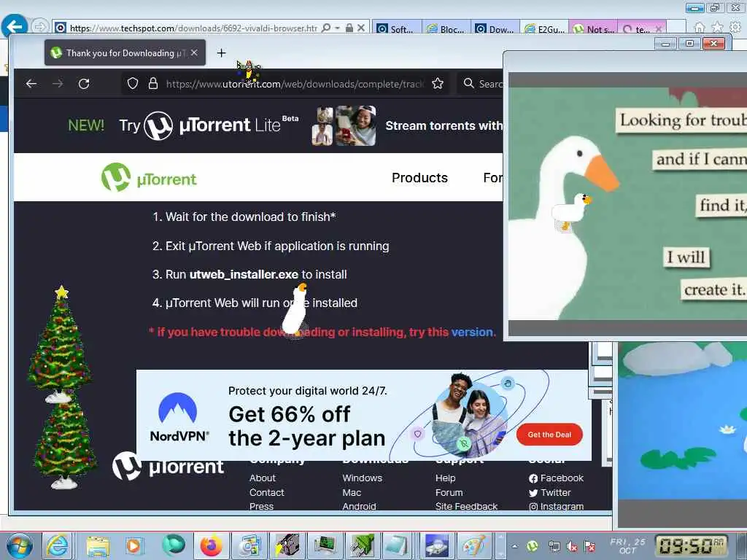Switch to 'Not s...' Internet Explorer tab

(594, 28)
